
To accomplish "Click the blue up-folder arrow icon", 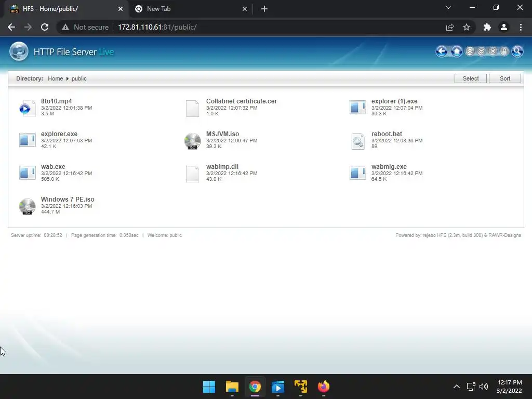I will coord(457,51).
